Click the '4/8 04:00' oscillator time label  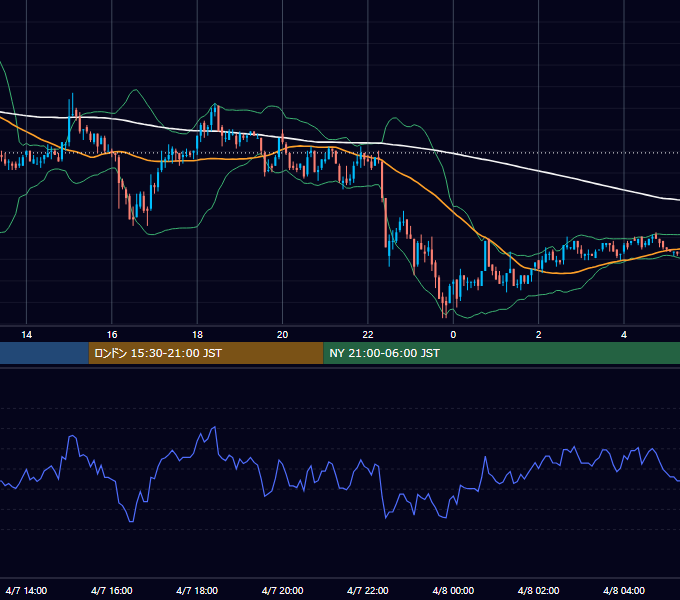[624, 590]
